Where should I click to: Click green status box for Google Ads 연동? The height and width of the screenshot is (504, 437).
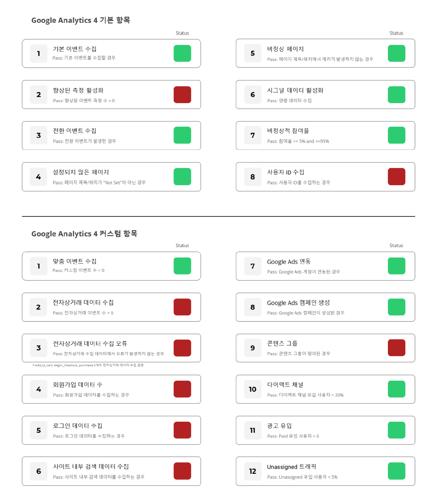pos(396,266)
